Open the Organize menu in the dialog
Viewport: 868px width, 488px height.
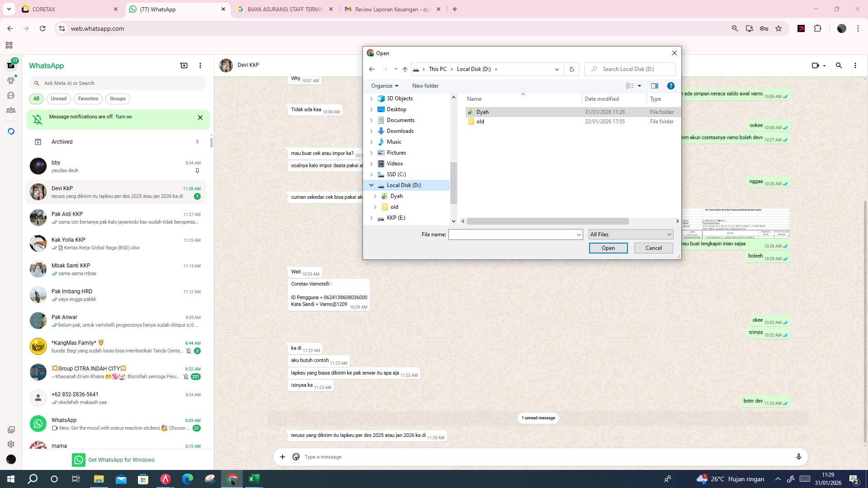coord(385,85)
